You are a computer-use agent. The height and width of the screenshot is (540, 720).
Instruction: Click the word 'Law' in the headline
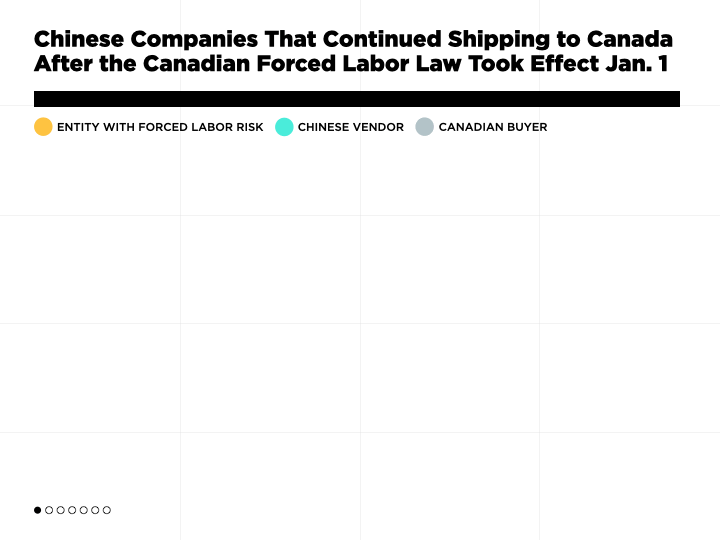(x=438, y=63)
